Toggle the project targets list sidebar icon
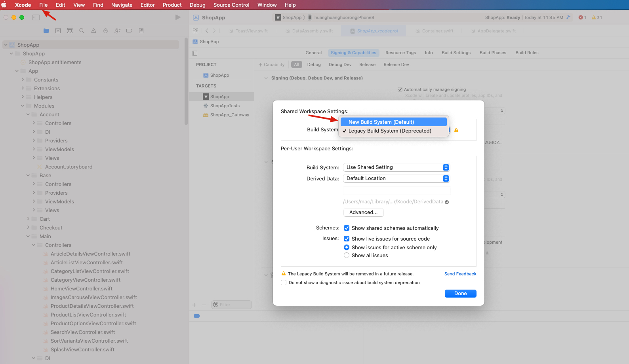The image size is (629, 364). (x=194, y=53)
